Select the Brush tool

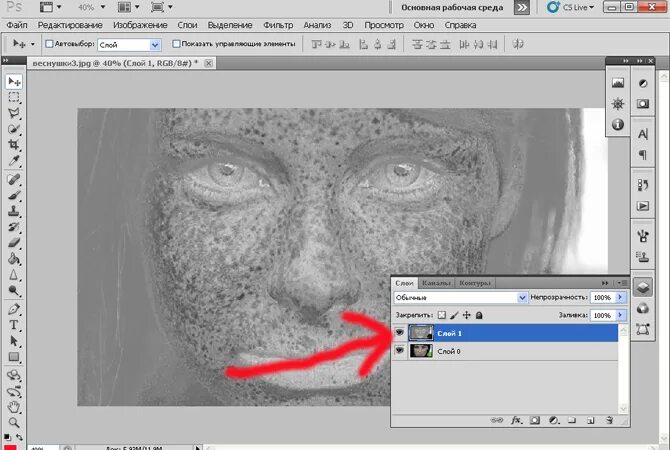(14, 195)
